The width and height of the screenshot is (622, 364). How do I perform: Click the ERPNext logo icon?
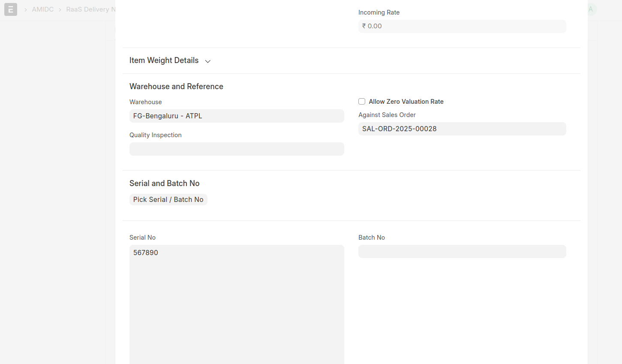[11, 9]
